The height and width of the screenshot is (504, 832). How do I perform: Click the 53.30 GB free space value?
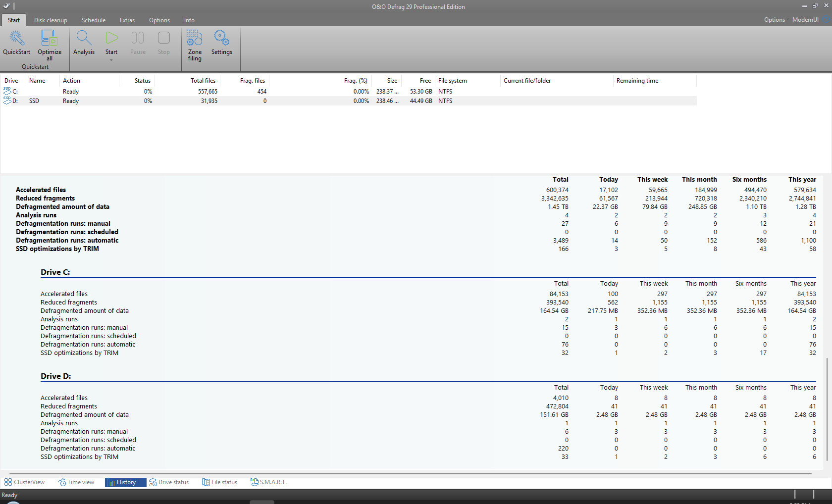coord(421,92)
